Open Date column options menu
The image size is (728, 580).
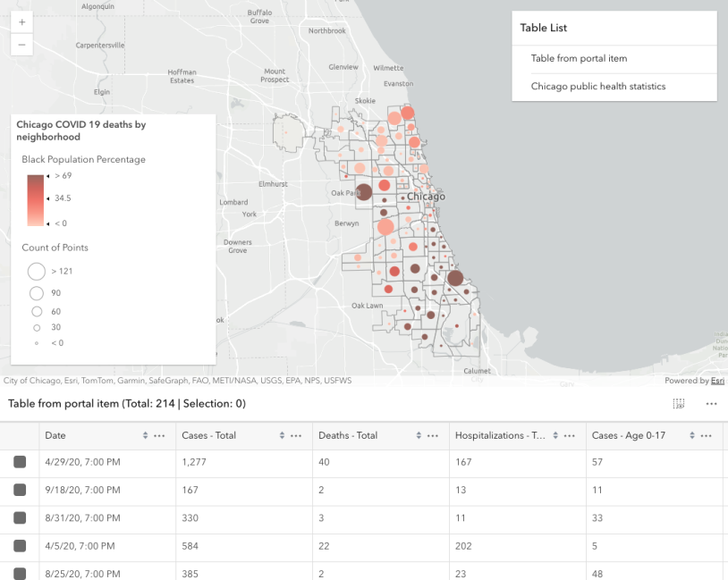click(160, 436)
